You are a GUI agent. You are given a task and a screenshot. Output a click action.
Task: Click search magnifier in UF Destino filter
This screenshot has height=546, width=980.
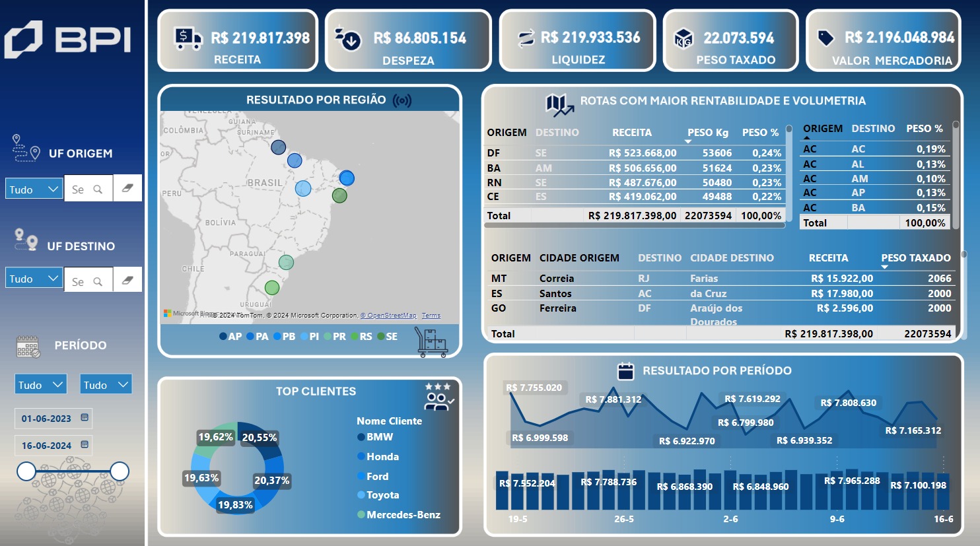pyautogui.click(x=98, y=281)
